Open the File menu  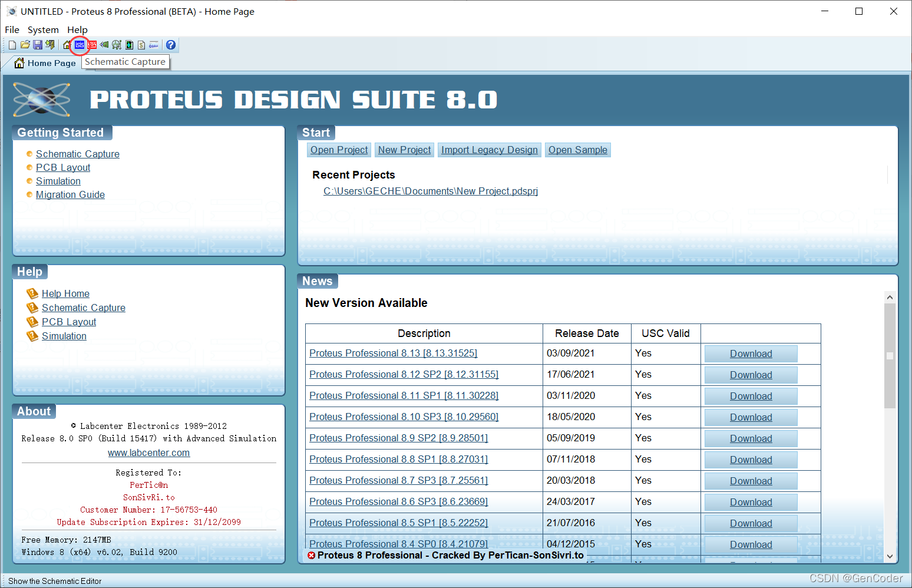click(12, 29)
